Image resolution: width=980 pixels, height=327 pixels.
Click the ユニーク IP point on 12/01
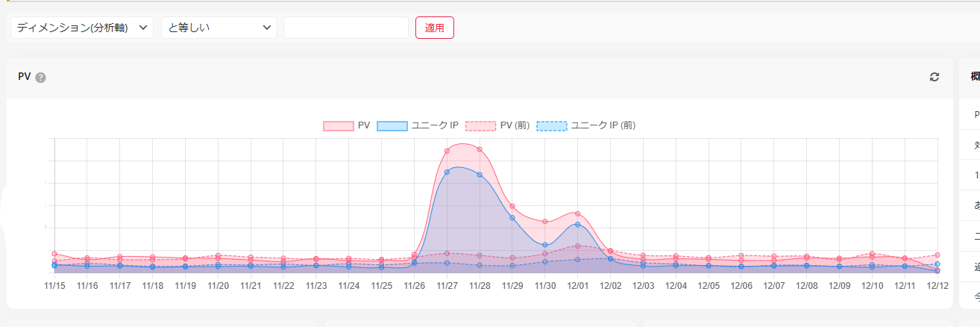click(x=578, y=224)
